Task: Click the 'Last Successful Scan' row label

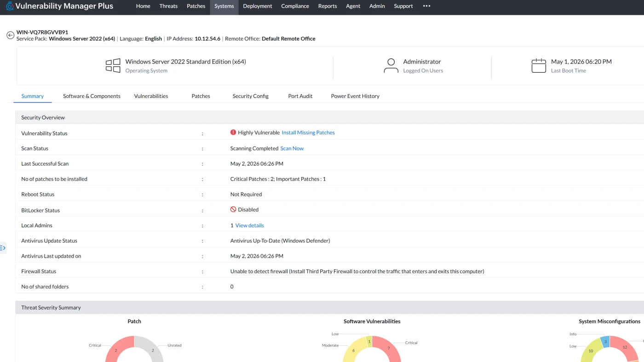Action: tap(45, 163)
